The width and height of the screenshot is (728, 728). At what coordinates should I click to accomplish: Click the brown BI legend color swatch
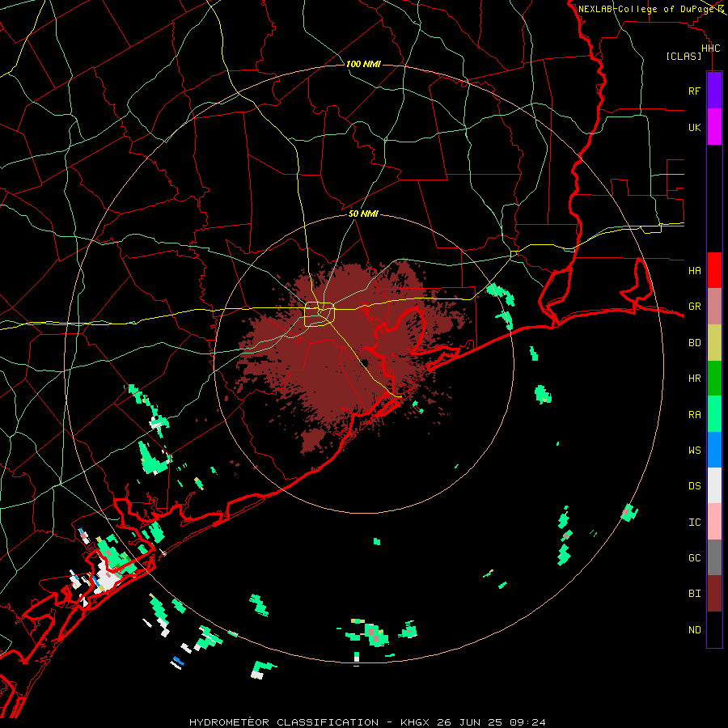714,594
